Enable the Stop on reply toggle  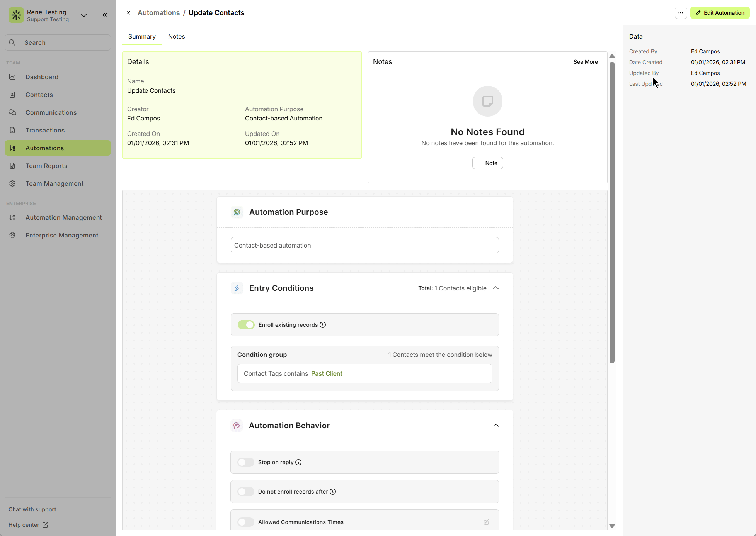coord(246,462)
